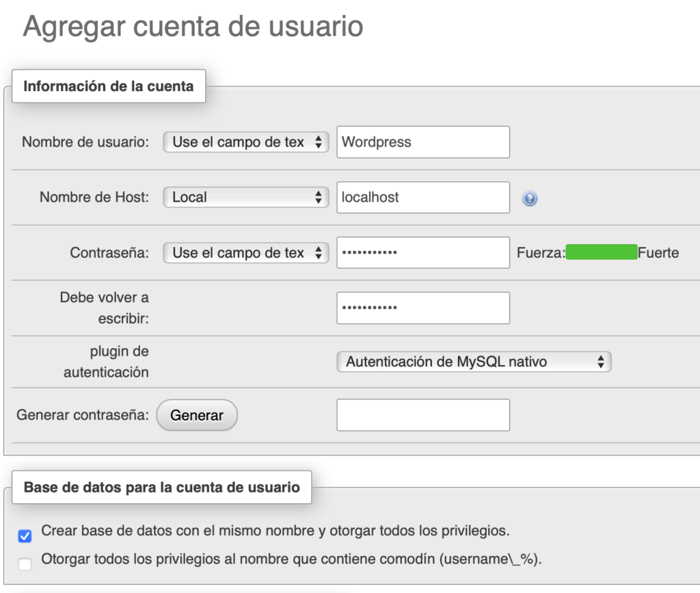Viewport: 700px width, 593px height.
Task: Open the authentication plugin dropdown
Action: (x=474, y=362)
